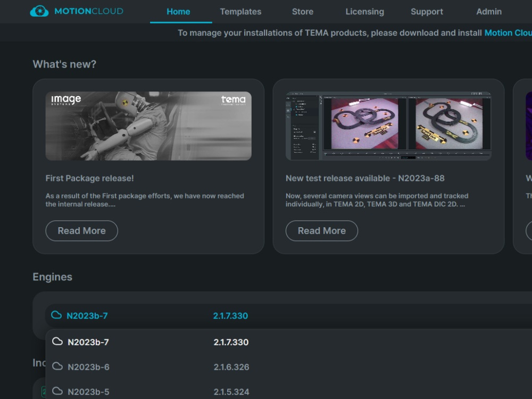The image size is (532, 399).
Task: Go to the Store tab
Action: 303,12
